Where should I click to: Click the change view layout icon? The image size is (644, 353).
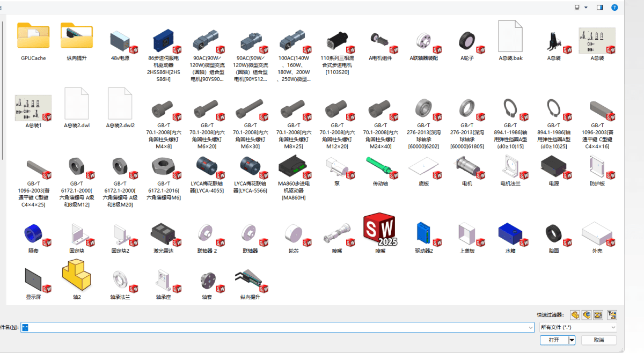click(577, 8)
